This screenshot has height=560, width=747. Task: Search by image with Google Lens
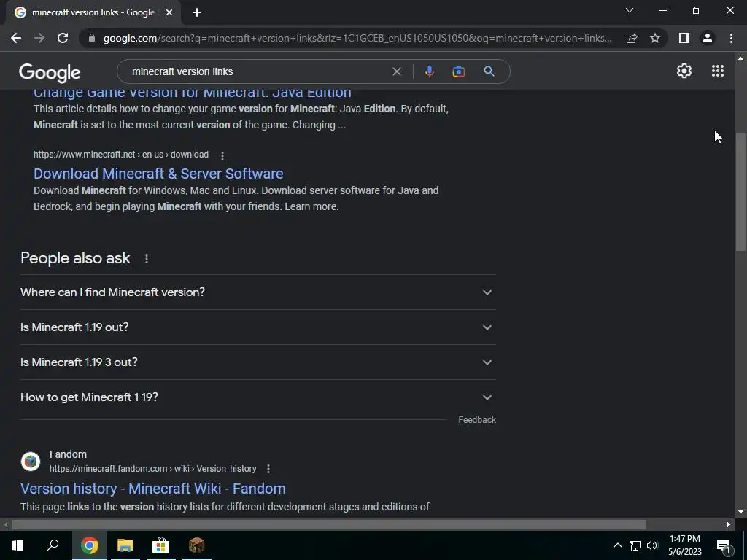458,71
